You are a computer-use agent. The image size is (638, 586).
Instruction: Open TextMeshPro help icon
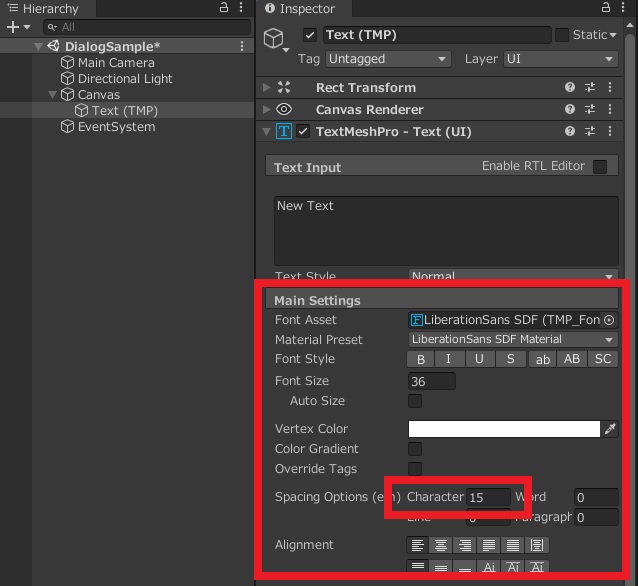click(x=570, y=131)
